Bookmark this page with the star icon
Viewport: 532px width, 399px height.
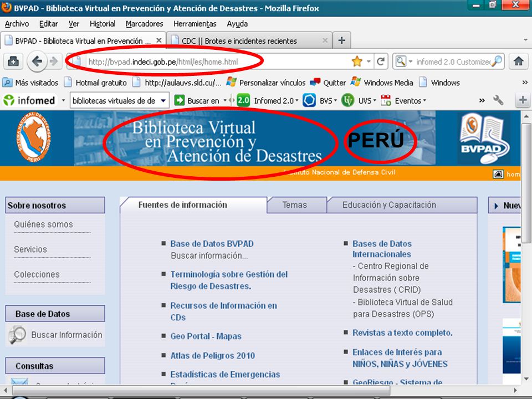pos(357,62)
